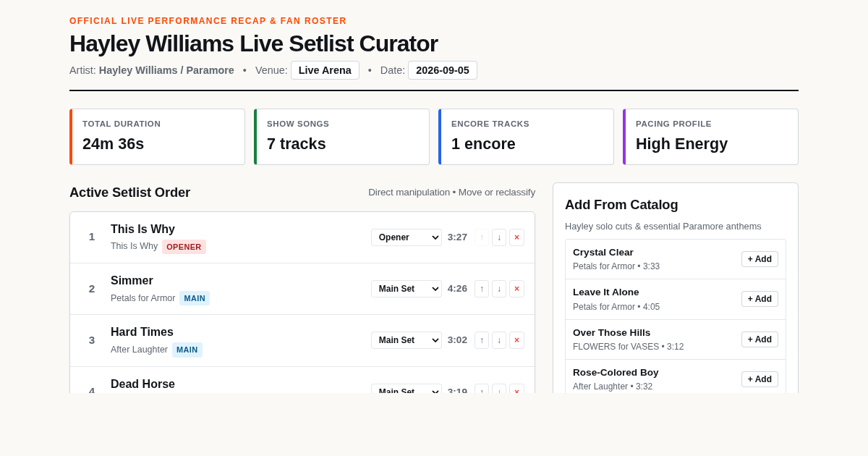Add Over Those Hills to the setlist

pos(759,339)
